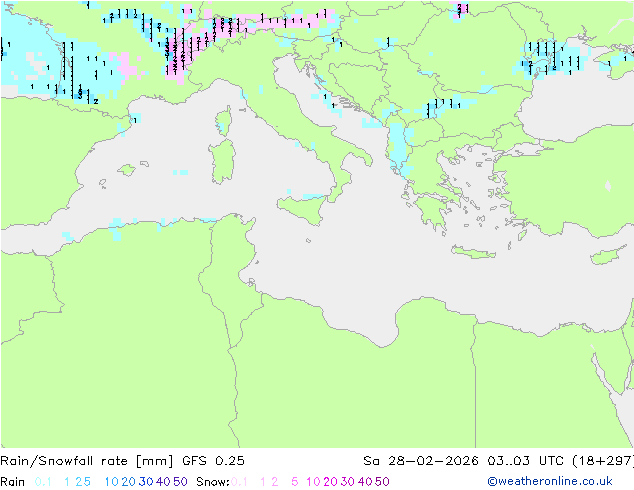Click the 'Snow:' legend label

(x=213, y=482)
